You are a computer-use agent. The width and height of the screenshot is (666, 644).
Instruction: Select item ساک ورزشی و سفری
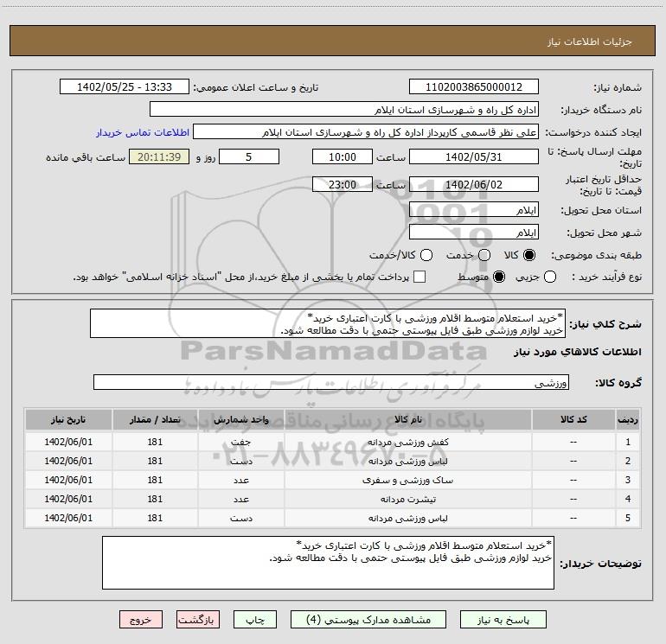[x=407, y=480]
